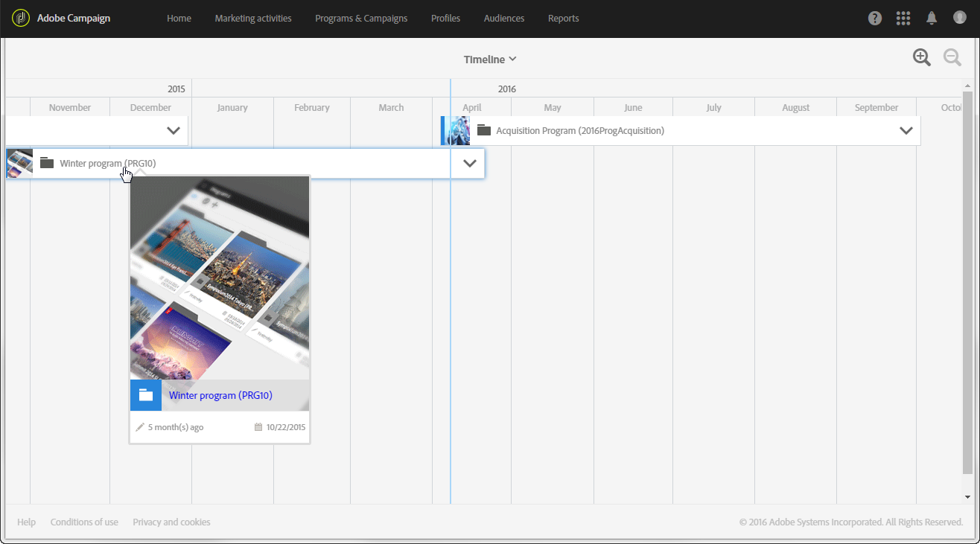Open the Audiences menu
The height and width of the screenshot is (544, 980).
pyautogui.click(x=504, y=19)
